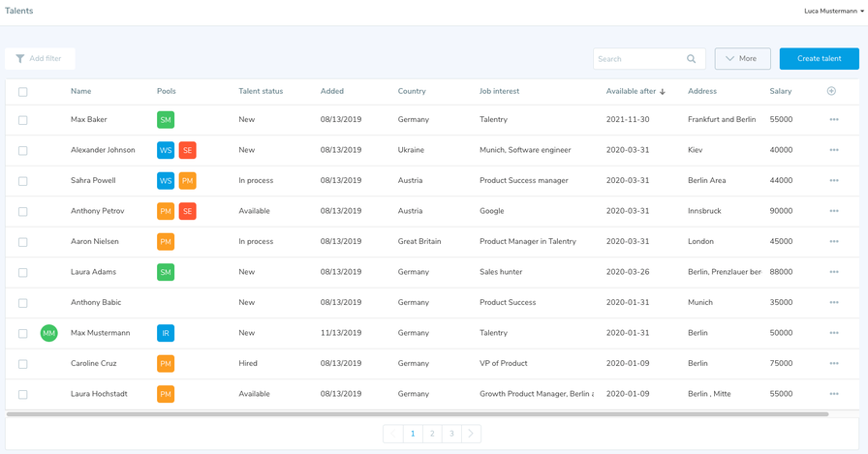Open the row actions menu for Anthony Petrov
The height and width of the screenshot is (454, 868).
tap(833, 211)
